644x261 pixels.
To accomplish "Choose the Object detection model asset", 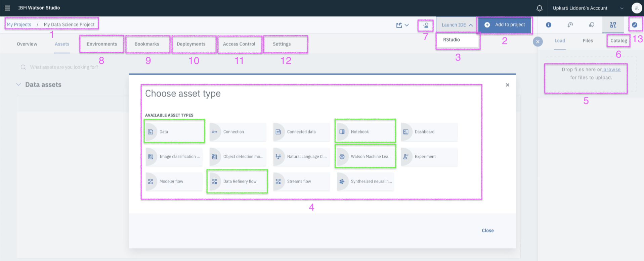I will tap(238, 157).
